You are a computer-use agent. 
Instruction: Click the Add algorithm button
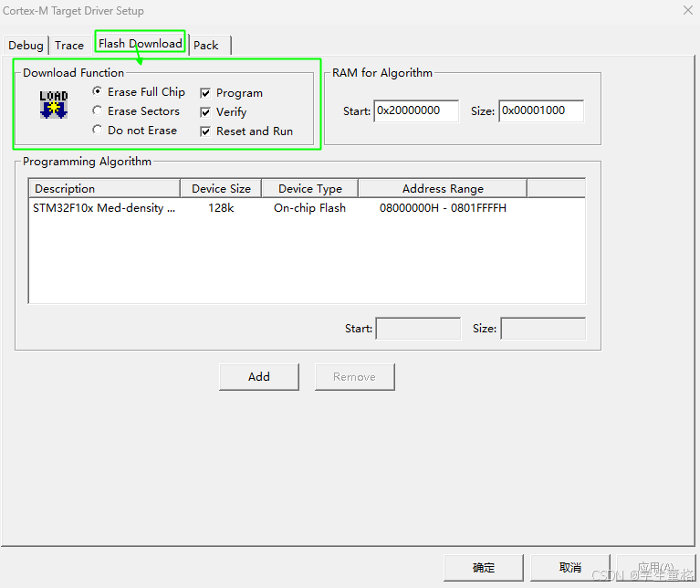click(259, 377)
